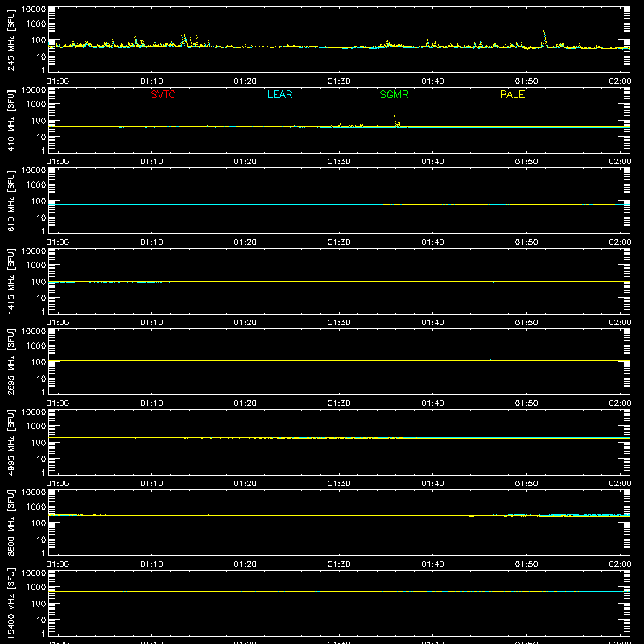Click the green SGMR station label
Image resolution: width=644 pixels, height=644 pixels.
(394, 94)
